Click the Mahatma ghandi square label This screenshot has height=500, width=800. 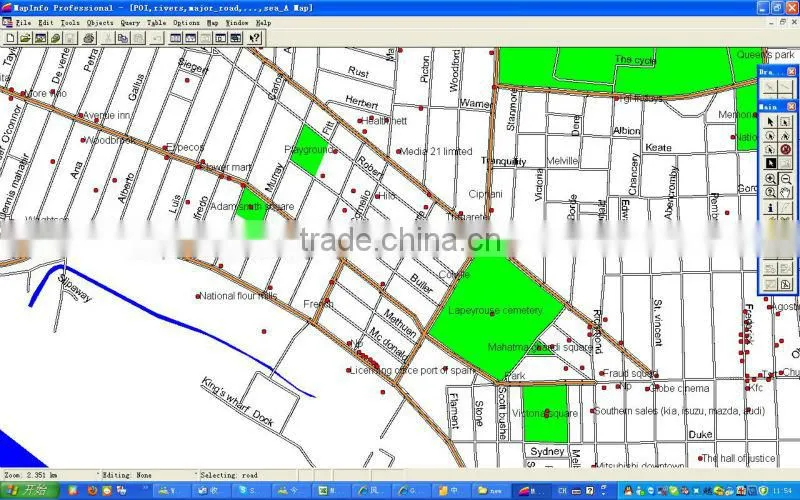pyautogui.click(x=540, y=347)
